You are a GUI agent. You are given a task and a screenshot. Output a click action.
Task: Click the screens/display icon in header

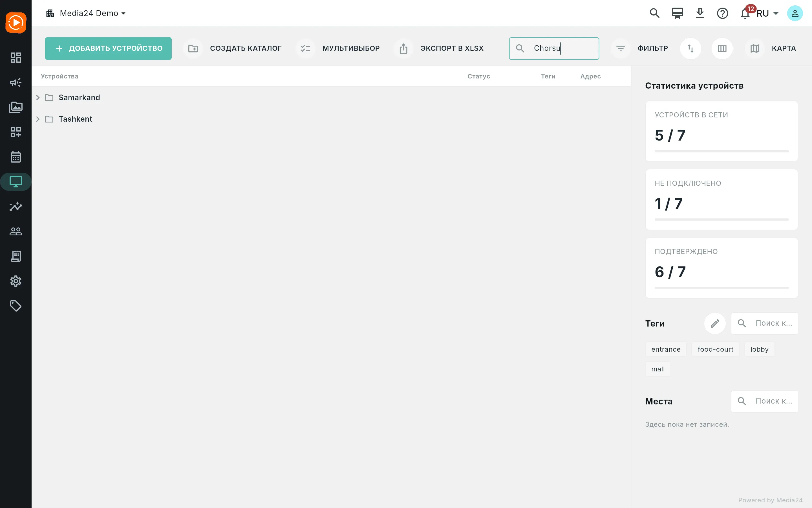coord(678,14)
